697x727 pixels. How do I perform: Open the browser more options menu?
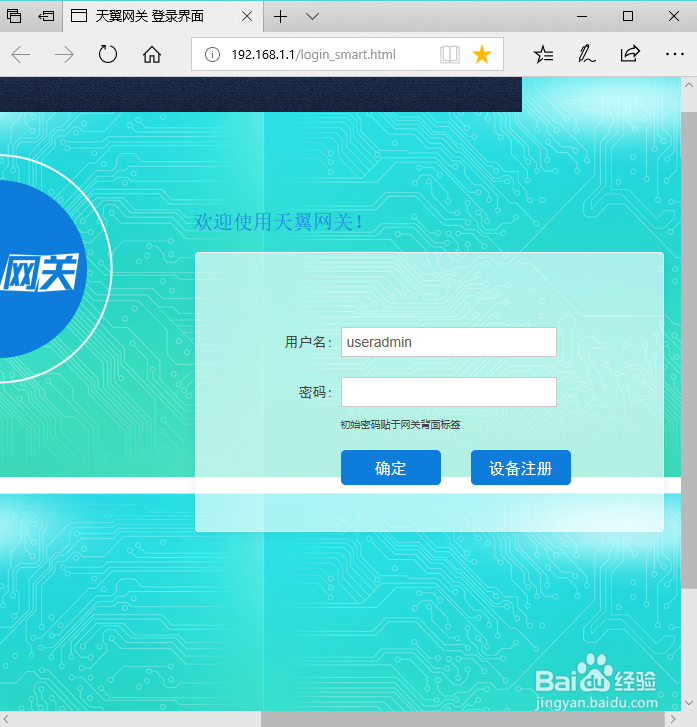click(x=674, y=54)
